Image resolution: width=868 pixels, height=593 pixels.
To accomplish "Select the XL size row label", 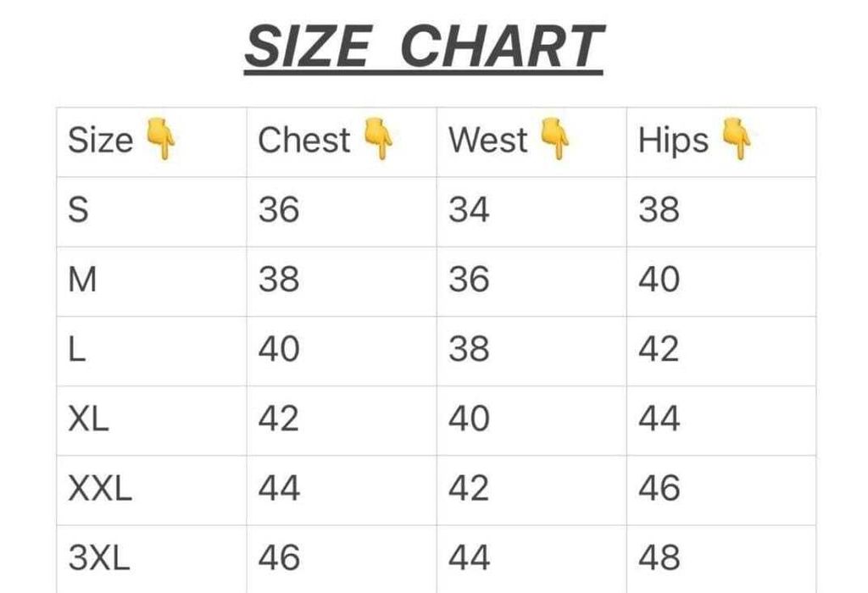I will pyautogui.click(x=88, y=418).
